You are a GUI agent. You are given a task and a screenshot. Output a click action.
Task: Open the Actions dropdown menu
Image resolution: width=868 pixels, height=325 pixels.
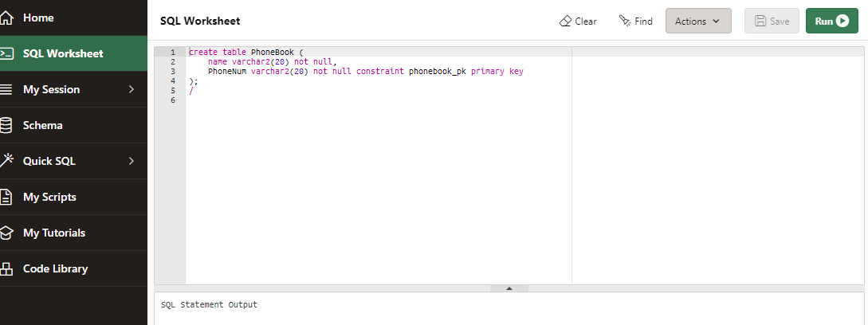click(x=698, y=21)
